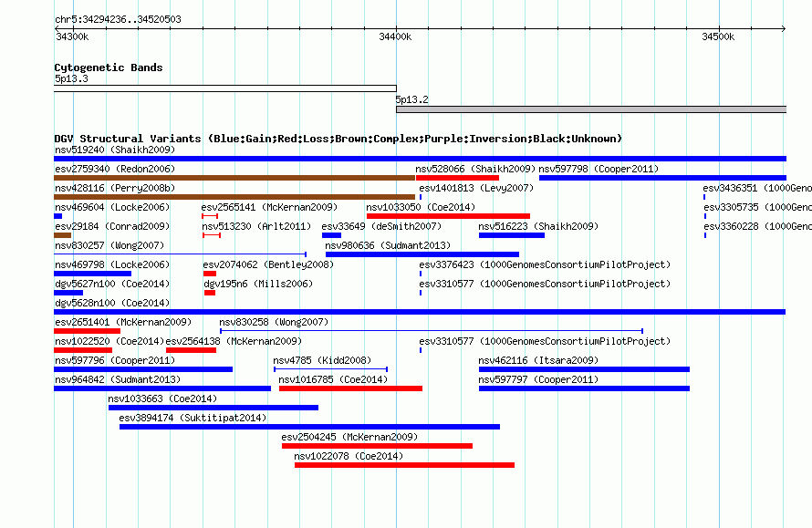
Task: Click nsv516223 (Shaikh2009) label
Action: (x=538, y=226)
